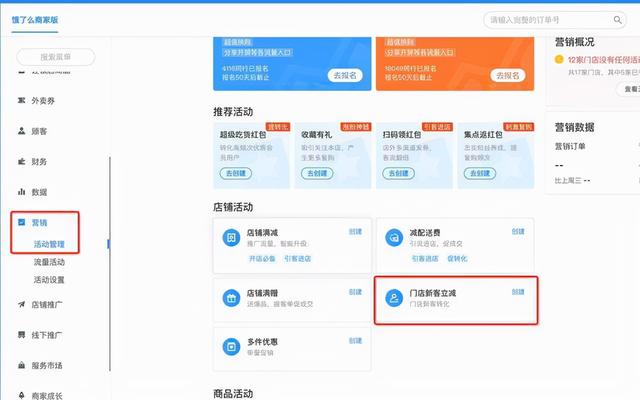Open the 饿了么商家版 tab
The width and height of the screenshot is (640, 400).
(35, 20)
